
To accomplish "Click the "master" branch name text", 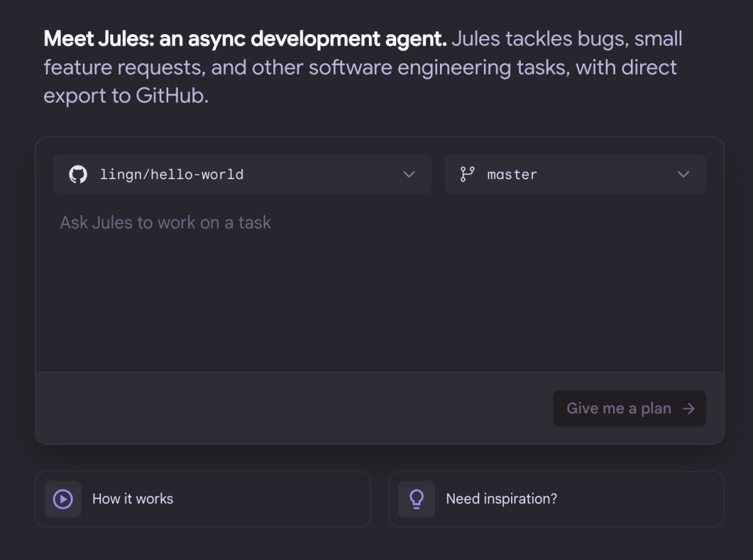I will [x=512, y=174].
